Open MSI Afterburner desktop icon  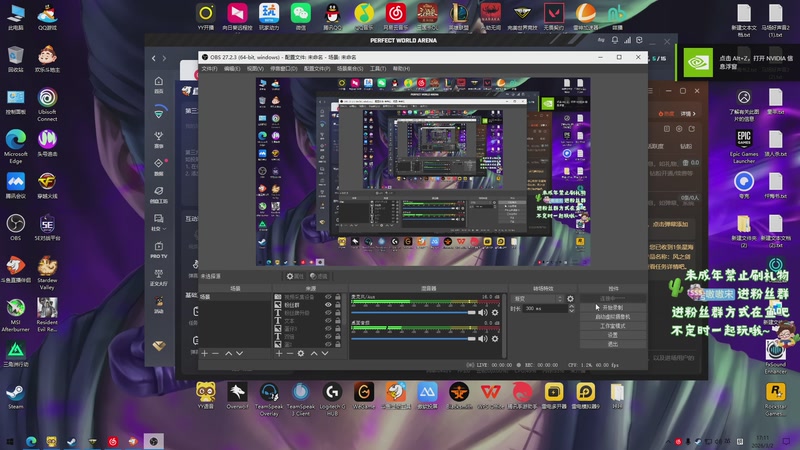(16, 315)
